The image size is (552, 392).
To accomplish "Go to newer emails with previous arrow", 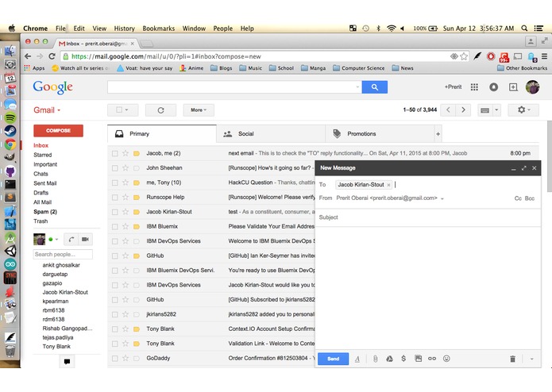I will (448, 110).
